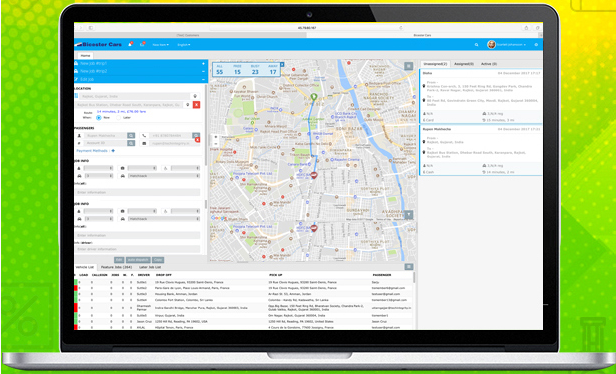
Task: Click the Payment Methods link
Action: point(93,150)
